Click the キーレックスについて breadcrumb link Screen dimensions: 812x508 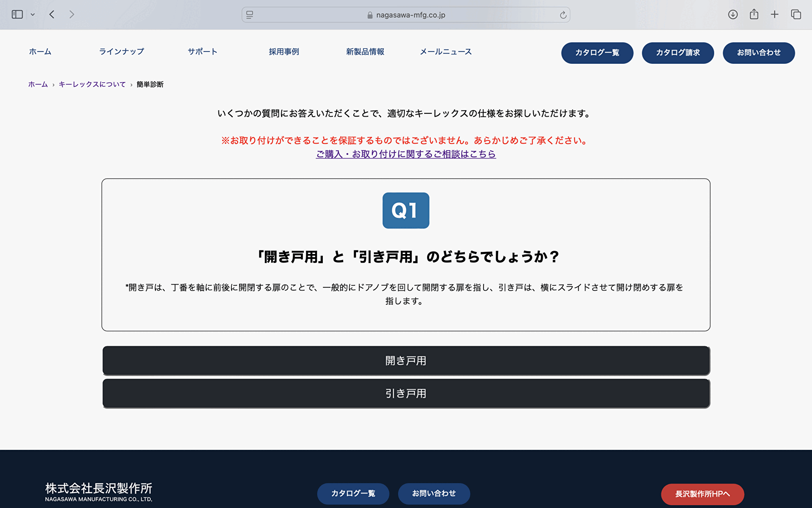(92, 85)
